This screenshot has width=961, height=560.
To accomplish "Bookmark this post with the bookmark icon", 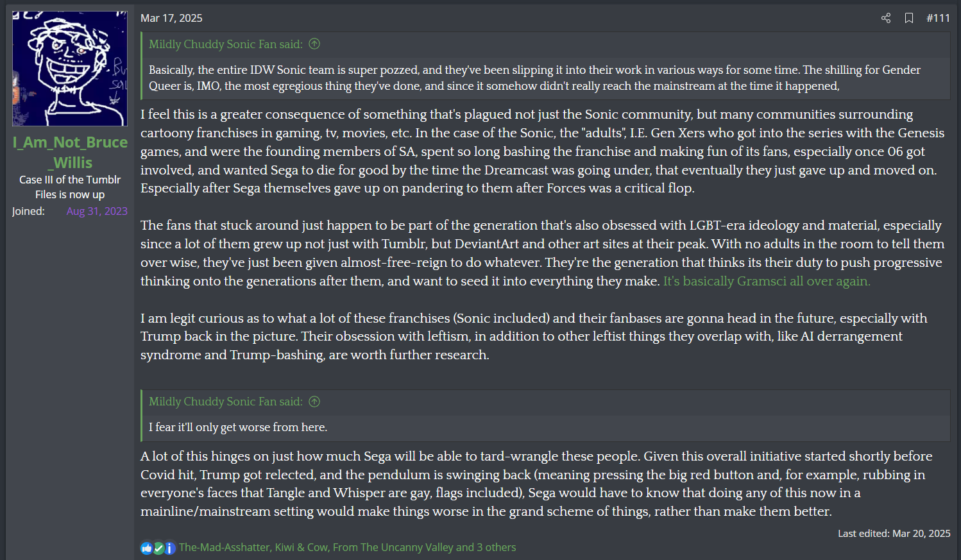I will click(909, 18).
